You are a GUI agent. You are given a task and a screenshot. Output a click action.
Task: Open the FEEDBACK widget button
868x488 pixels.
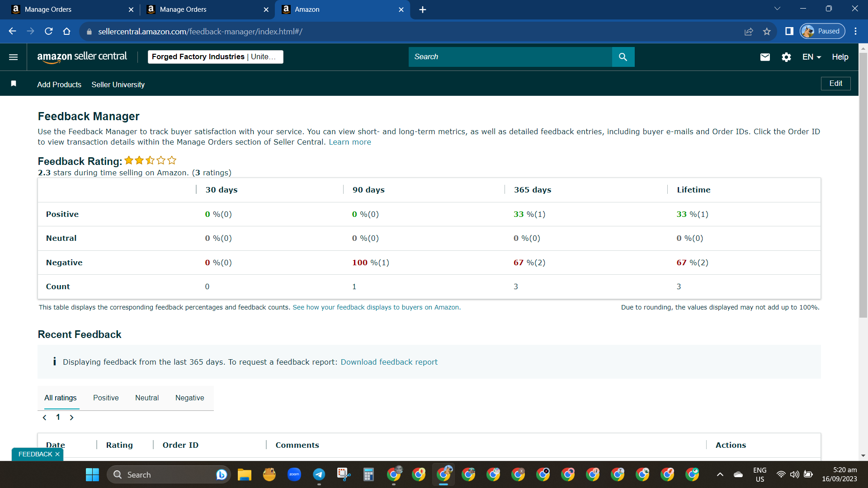click(35, 454)
